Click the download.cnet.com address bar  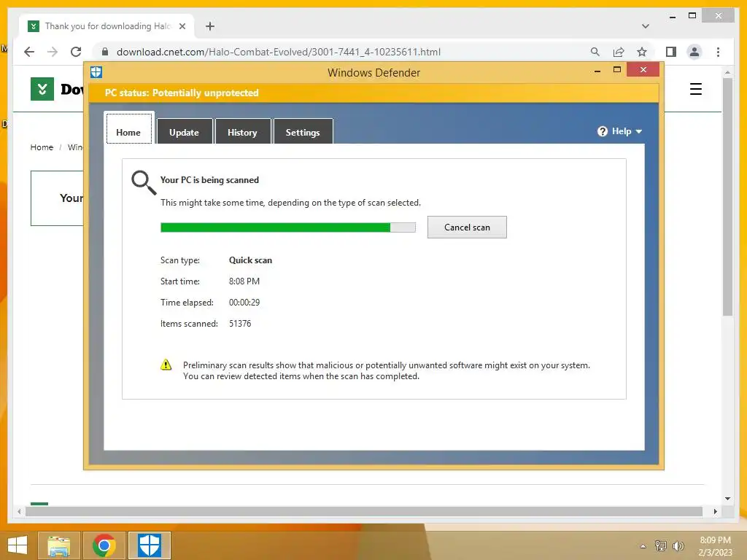279,52
